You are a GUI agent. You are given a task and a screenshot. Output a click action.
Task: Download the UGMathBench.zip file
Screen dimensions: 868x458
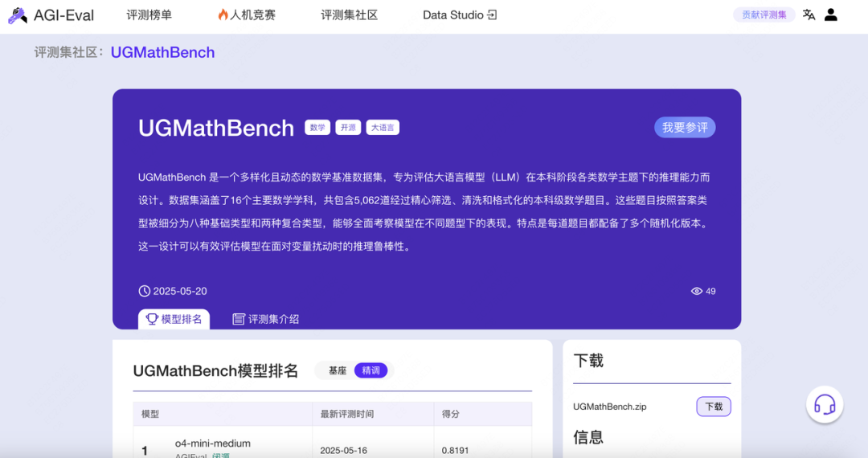point(714,407)
